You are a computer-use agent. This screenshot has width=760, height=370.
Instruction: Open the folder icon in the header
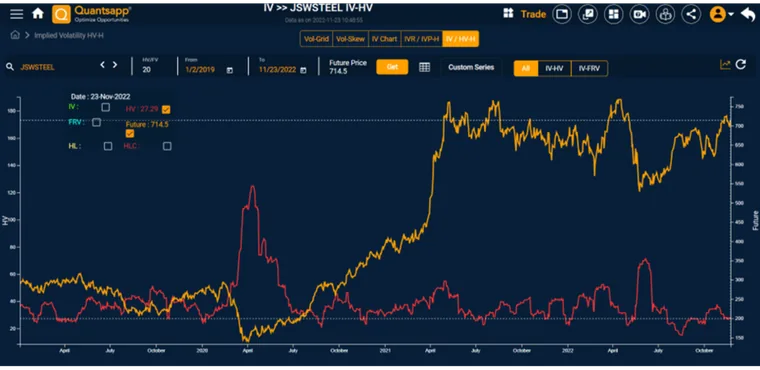tap(562, 14)
